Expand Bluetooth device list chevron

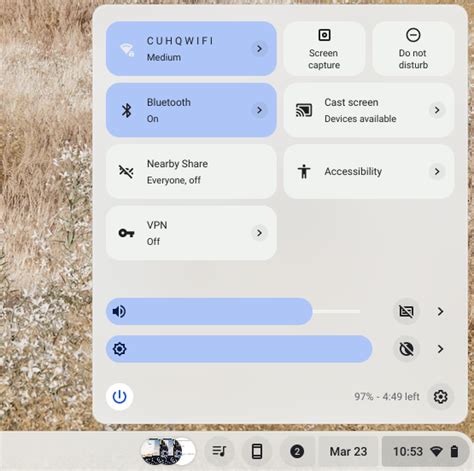259,110
